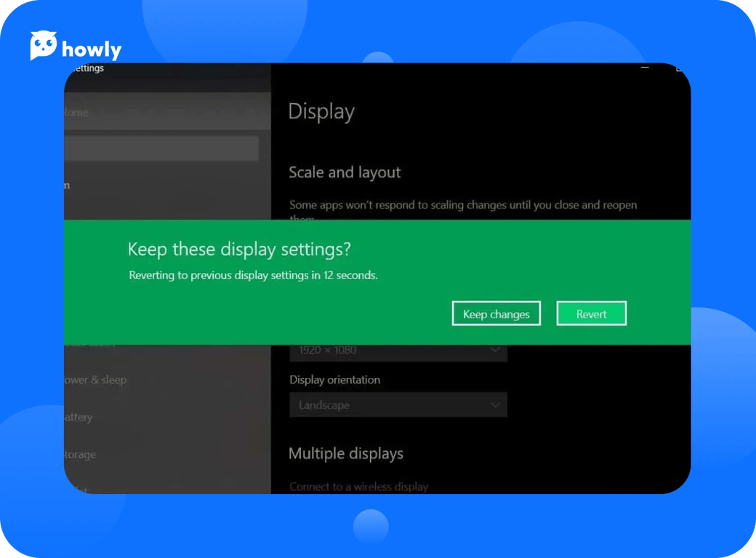Image resolution: width=756 pixels, height=558 pixels.
Task: Go to Home in the Settings sidebar
Action: coord(76,113)
